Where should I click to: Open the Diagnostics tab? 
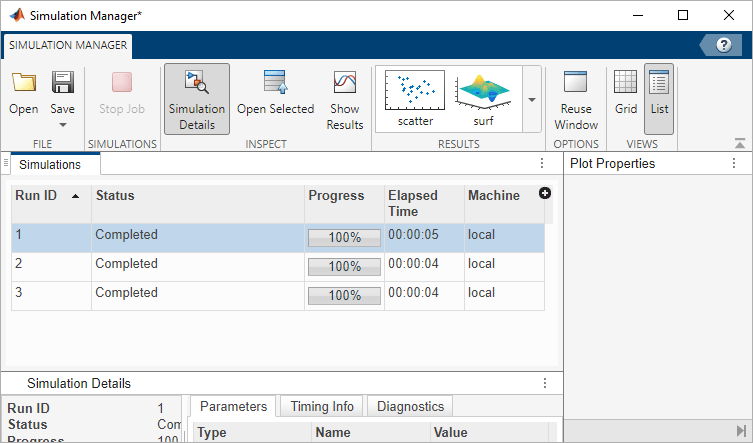point(410,406)
